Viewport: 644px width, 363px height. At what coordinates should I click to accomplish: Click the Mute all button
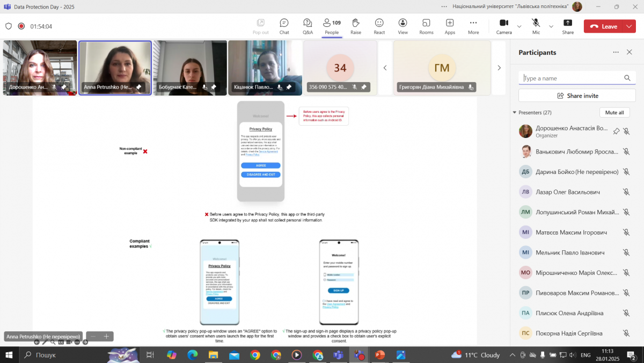click(614, 113)
